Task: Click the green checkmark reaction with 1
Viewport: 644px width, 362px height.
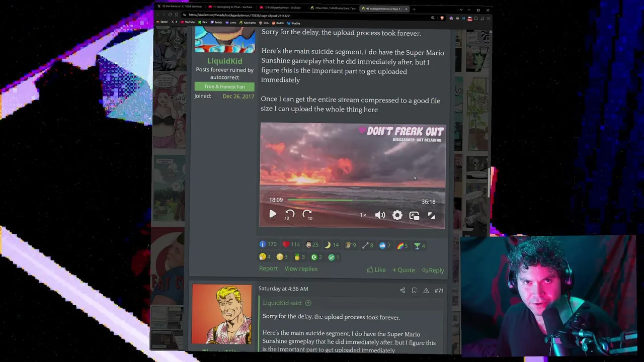Action: tap(334, 257)
